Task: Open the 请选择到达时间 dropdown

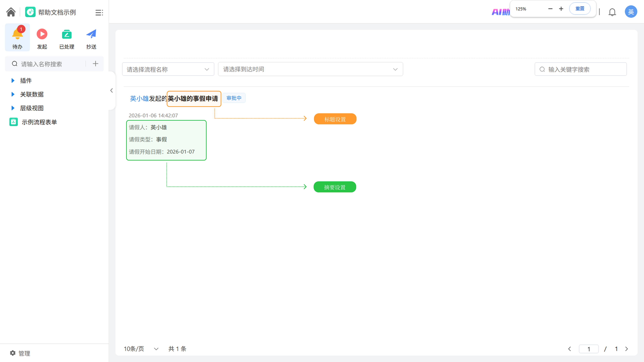Action: pyautogui.click(x=310, y=69)
